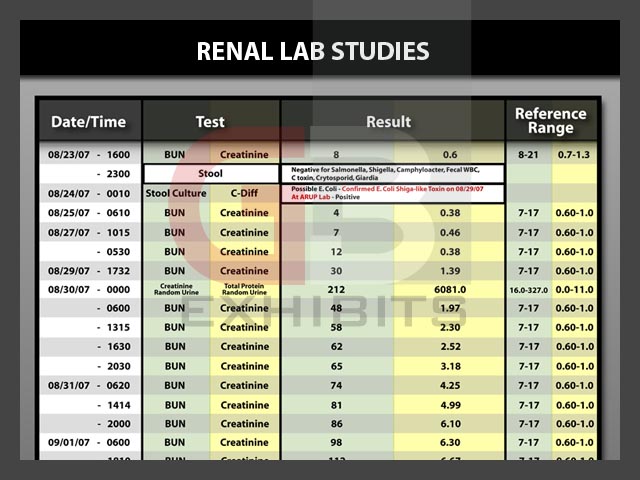
Task: Click the 1.39 creatinine result value
Action: (x=449, y=271)
